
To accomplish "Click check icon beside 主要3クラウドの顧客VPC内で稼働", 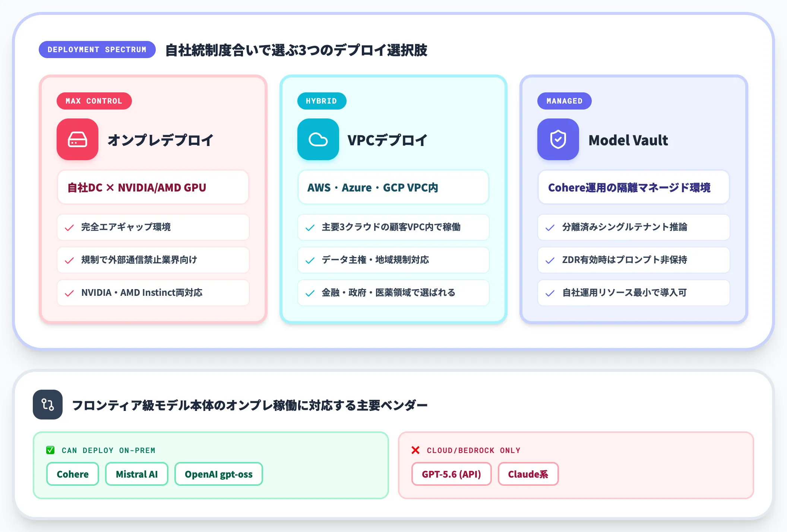I will coord(310,228).
